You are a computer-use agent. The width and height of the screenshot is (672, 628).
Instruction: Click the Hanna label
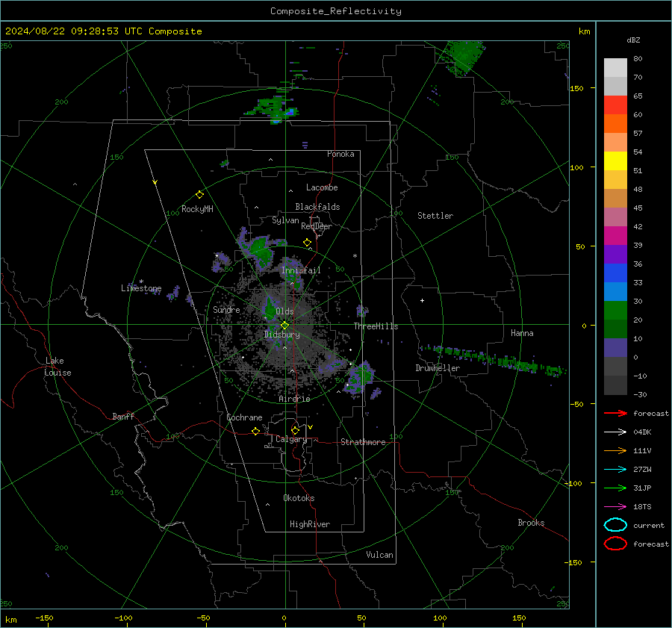[522, 333]
